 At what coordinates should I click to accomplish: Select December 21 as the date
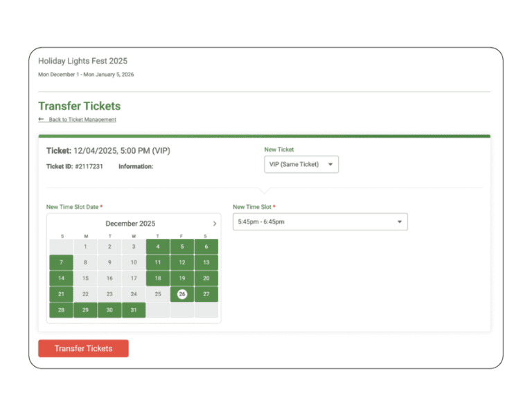(61, 294)
